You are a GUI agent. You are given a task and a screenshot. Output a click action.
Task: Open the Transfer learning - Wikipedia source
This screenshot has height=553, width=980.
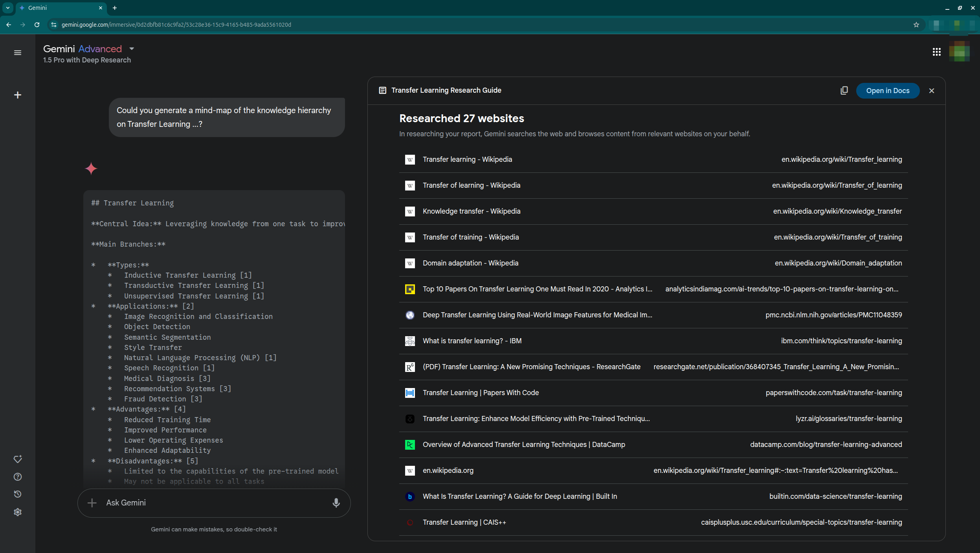point(467,159)
